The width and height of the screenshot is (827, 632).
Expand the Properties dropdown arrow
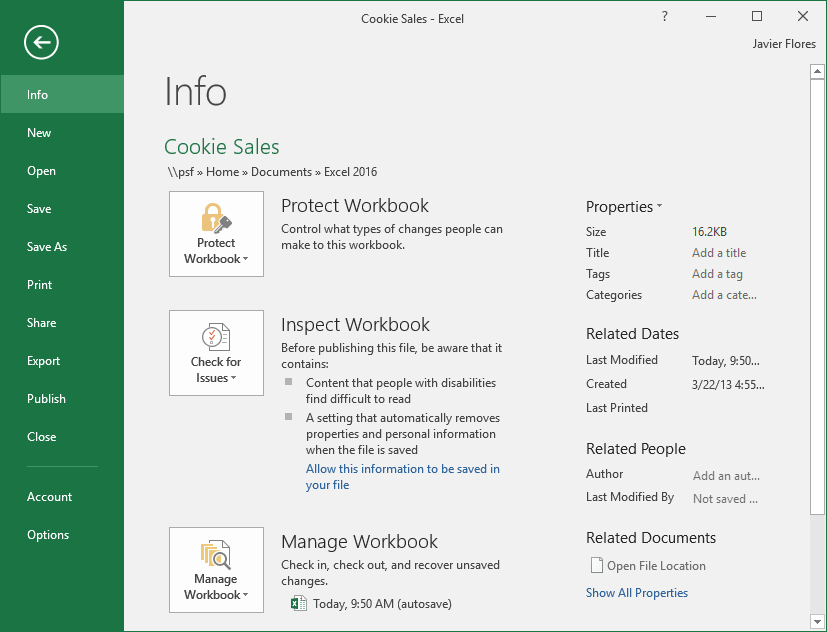[x=659, y=207]
